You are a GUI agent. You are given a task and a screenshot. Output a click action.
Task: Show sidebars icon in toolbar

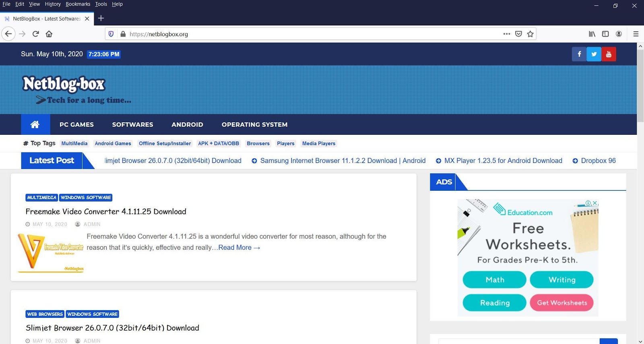(x=605, y=34)
